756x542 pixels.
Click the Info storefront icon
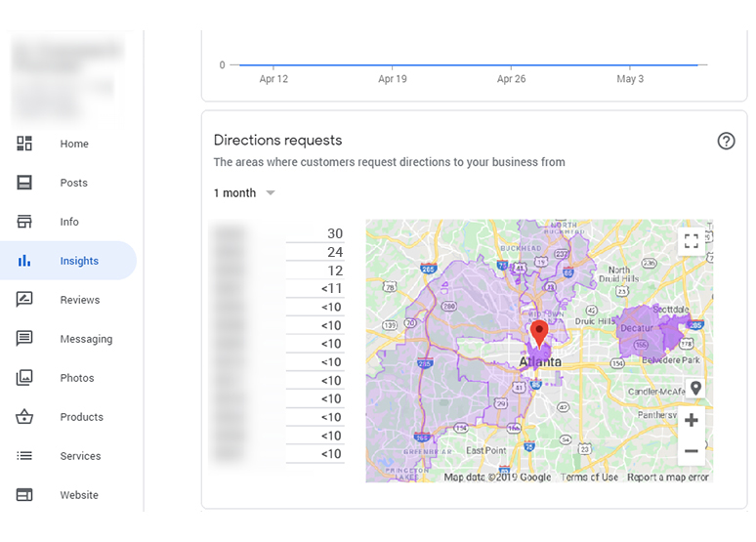pyautogui.click(x=24, y=222)
